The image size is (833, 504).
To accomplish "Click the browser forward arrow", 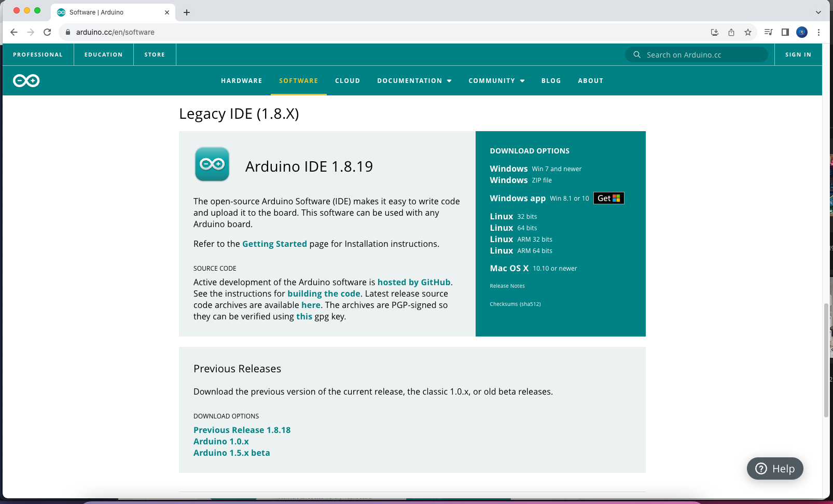I will click(x=31, y=32).
